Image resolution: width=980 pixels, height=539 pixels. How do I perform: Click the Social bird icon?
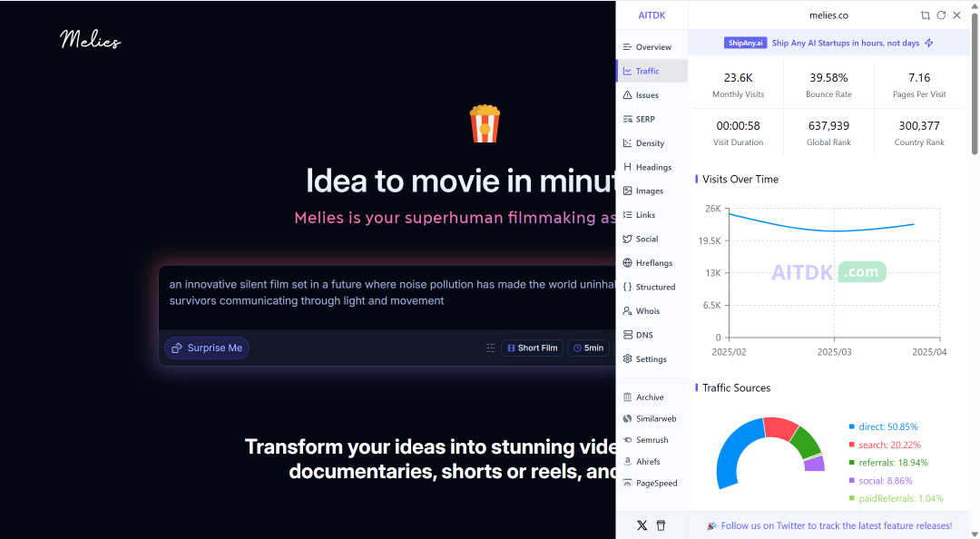point(628,239)
